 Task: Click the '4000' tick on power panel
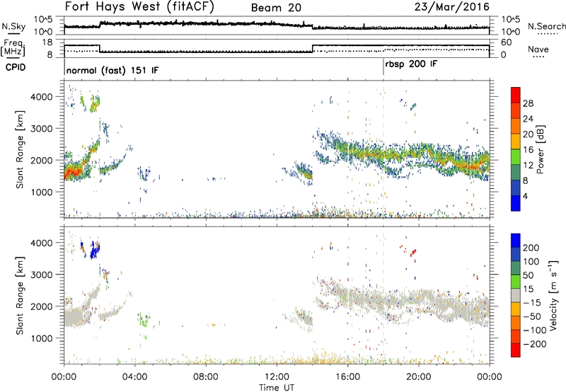pos(42,97)
